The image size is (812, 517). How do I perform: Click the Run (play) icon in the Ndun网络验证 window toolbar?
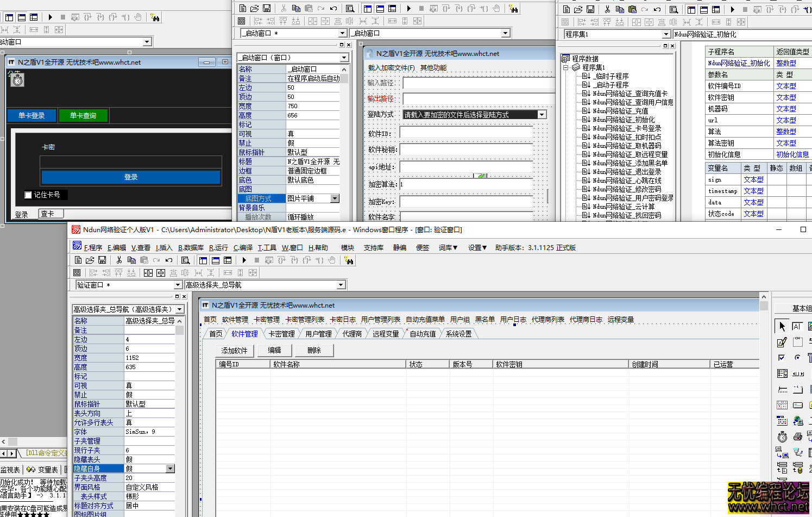coord(244,260)
